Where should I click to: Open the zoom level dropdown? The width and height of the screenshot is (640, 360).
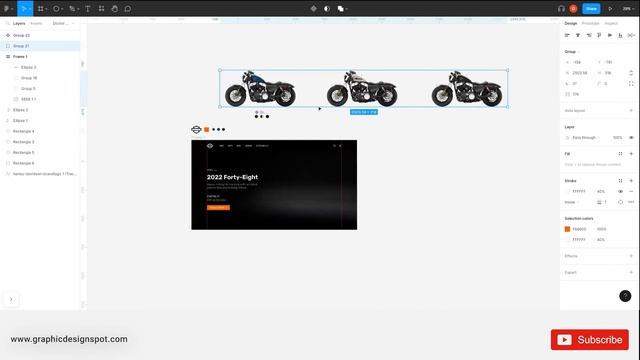[x=628, y=9]
